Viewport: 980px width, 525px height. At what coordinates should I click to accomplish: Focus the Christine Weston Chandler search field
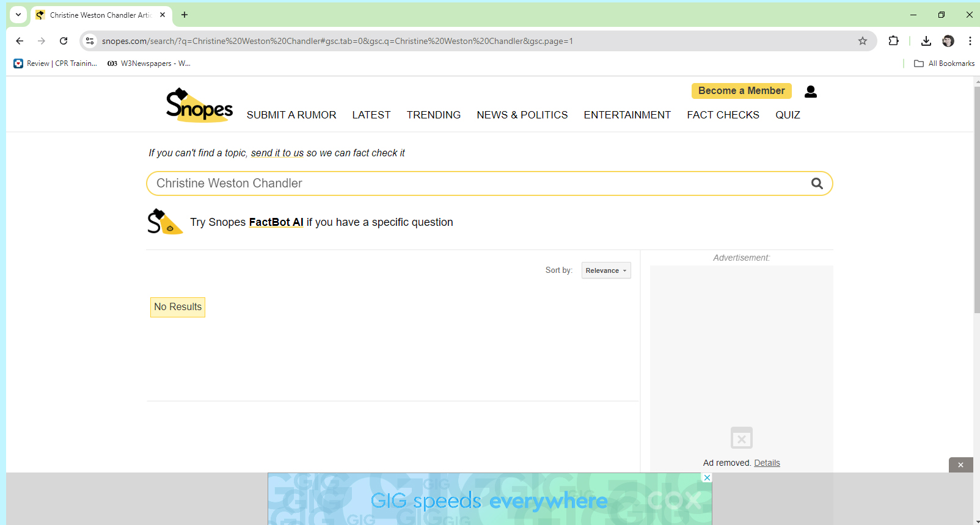pyautogui.click(x=477, y=184)
